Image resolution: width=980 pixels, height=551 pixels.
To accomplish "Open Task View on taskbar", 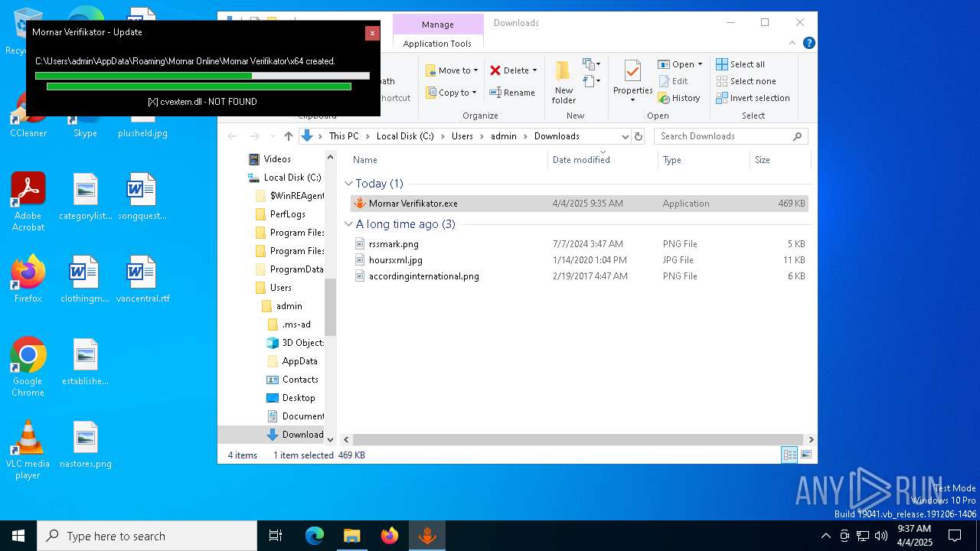I will click(276, 536).
